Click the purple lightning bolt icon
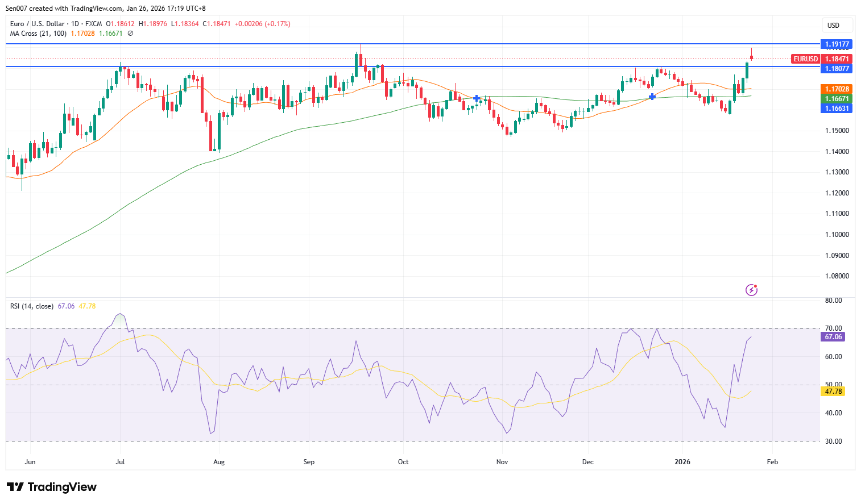Image resolution: width=861 pixels, height=504 pixels. 751,290
